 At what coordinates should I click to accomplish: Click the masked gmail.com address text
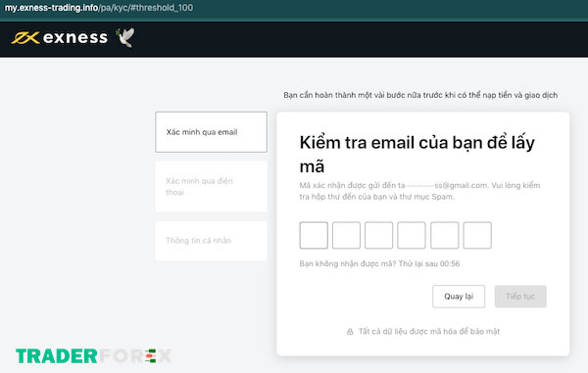click(x=443, y=185)
